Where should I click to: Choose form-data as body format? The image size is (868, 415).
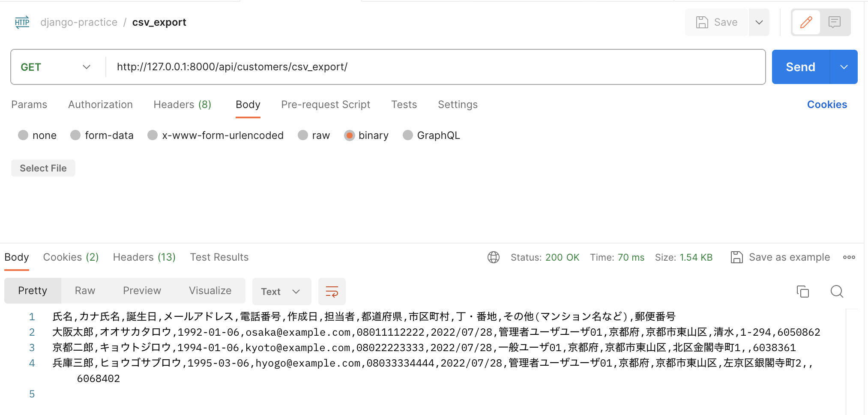[x=75, y=135]
